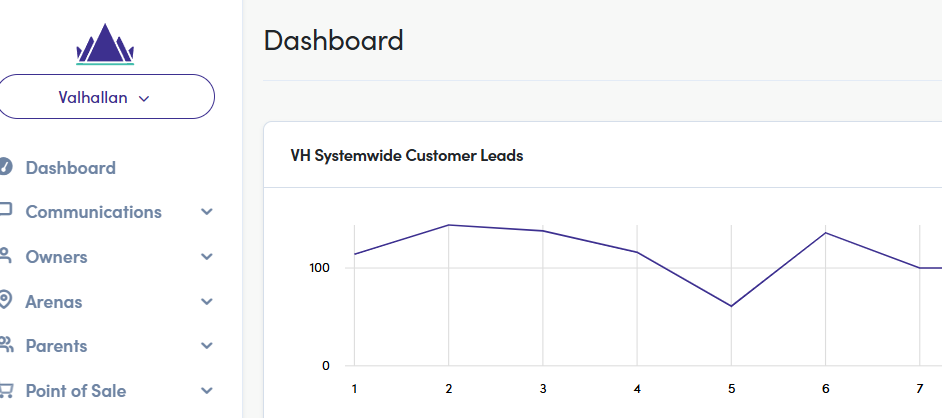Click the chart point at x-axis 6
The image size is (942, 418).
tap(825, 232)
